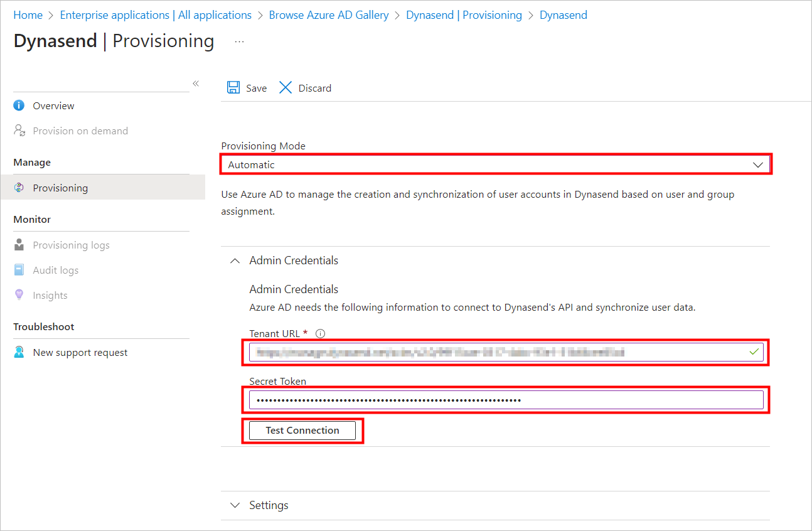This screenshot has height=531, width=812.
Task: Select Insights under Monitor
Action: pyautogui.click(x=50, y=295)
